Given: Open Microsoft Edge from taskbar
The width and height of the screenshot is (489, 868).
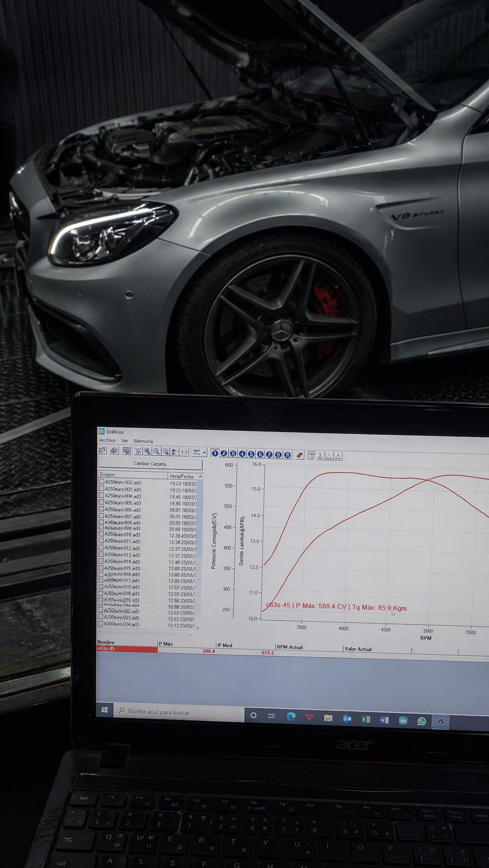Looking at the screenshot, I should point(291,716).
